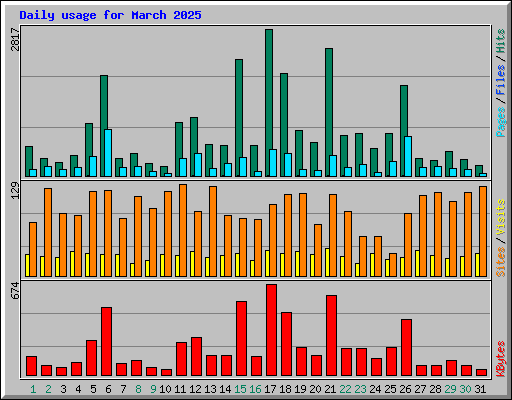The height and width of the screenshot is (400, 512).
Task: Click the red KBytes bar for day 15
Action: (241, 339)
